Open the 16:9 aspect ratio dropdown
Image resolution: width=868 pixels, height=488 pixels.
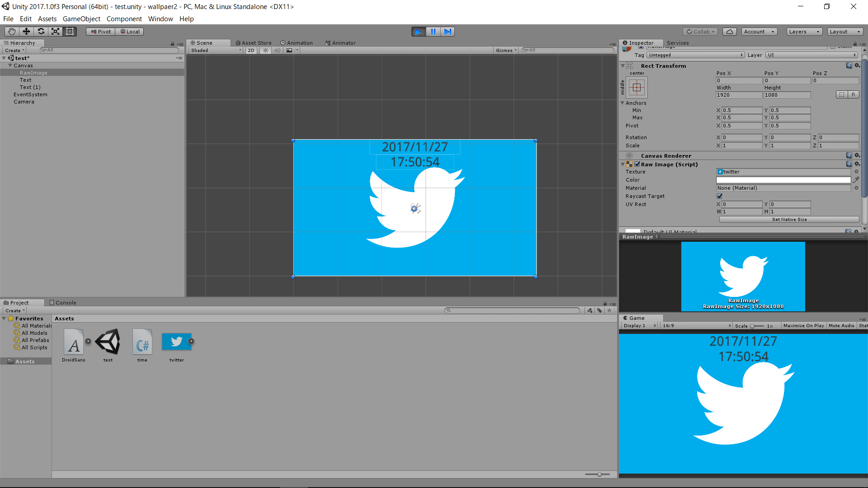696,326
